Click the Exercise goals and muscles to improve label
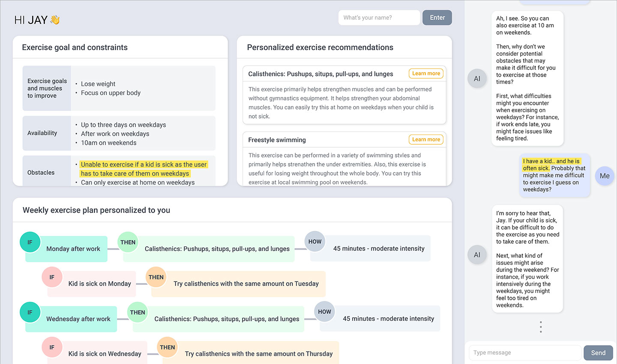Image resolution: width=617 pixels, height=364 pixels. pos(47,88)
